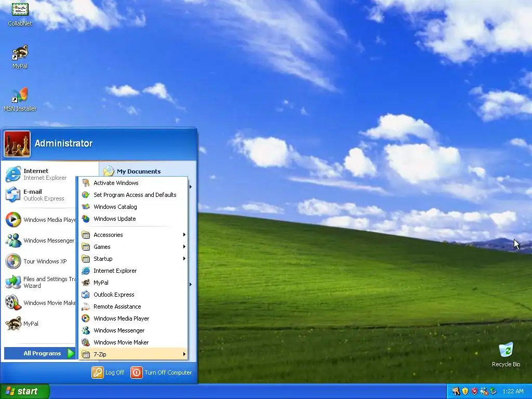Click the Start button
This screenshot has height=399, width=532.
[25, 391]
